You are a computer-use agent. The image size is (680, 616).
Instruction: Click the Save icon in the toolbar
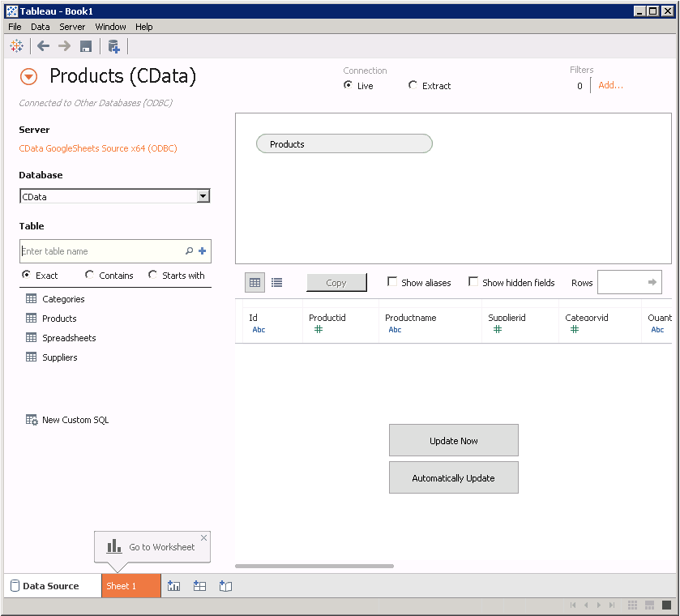(85, 46)
